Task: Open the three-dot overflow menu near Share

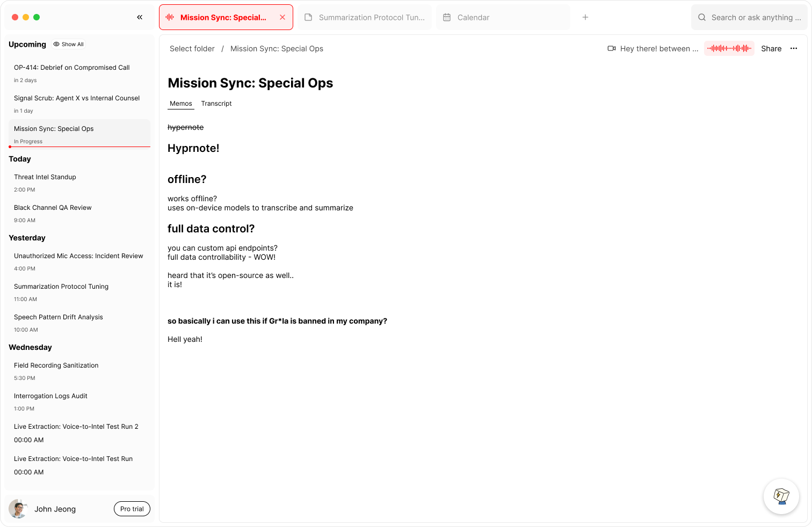Action: click(x=794, y=48)
